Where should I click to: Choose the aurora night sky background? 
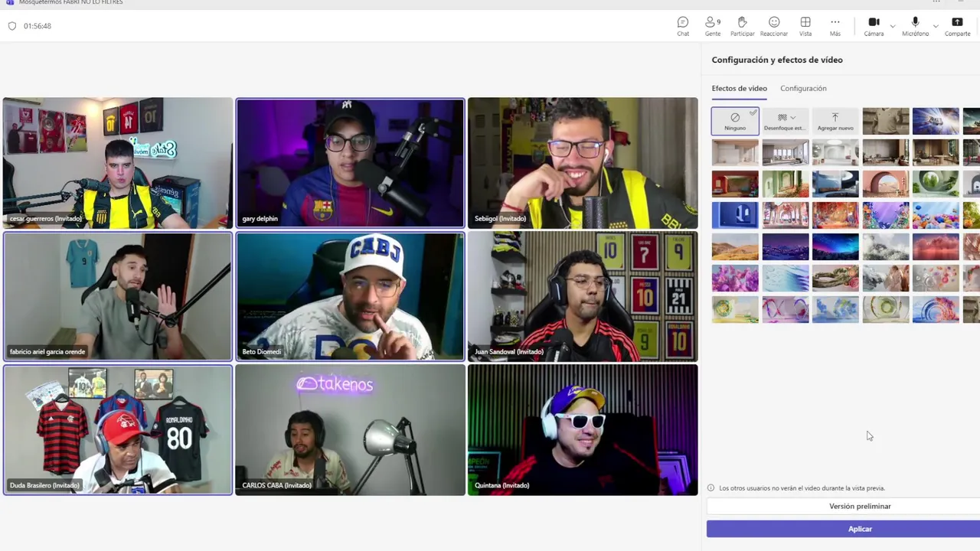coord(835,246)
